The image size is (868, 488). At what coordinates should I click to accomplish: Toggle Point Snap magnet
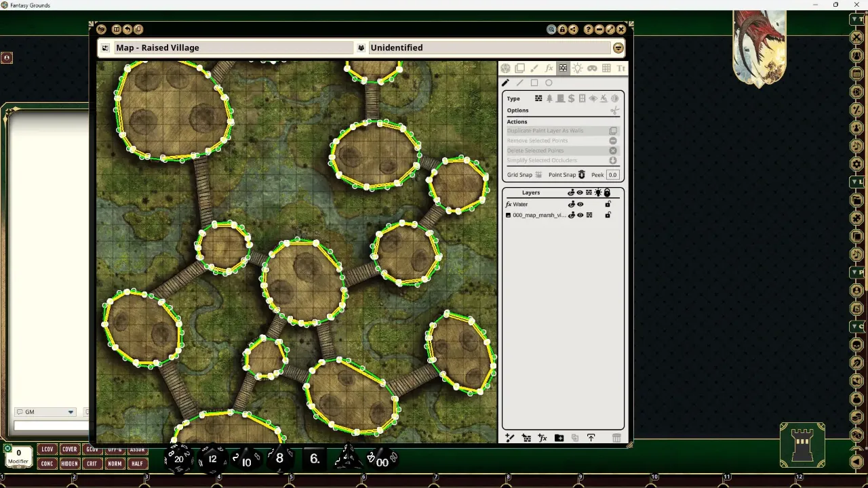(581, 175)
